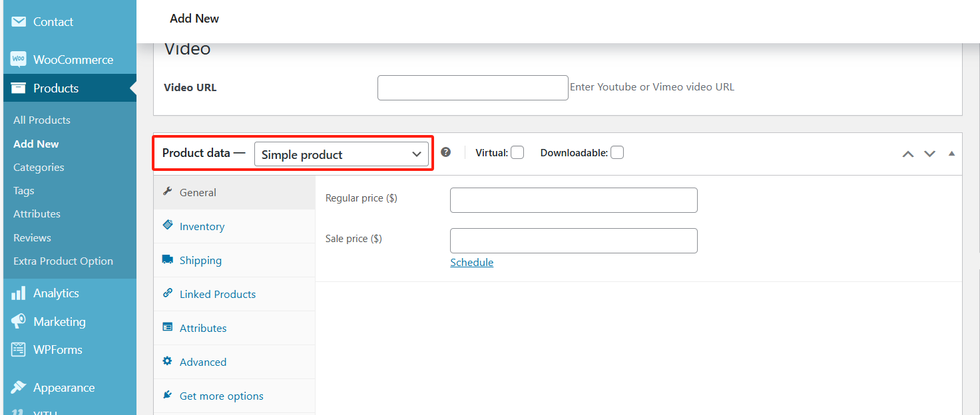
Task: Click the WPForms icon in sidebar
Action: [x=18, y=350]
